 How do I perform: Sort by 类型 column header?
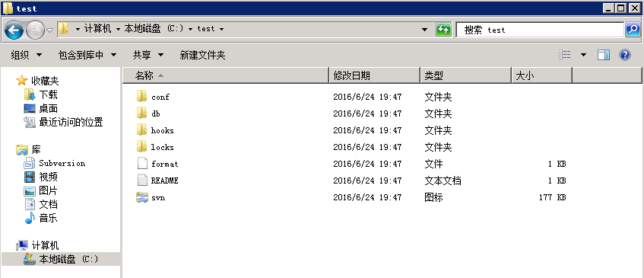coord(466,75)
